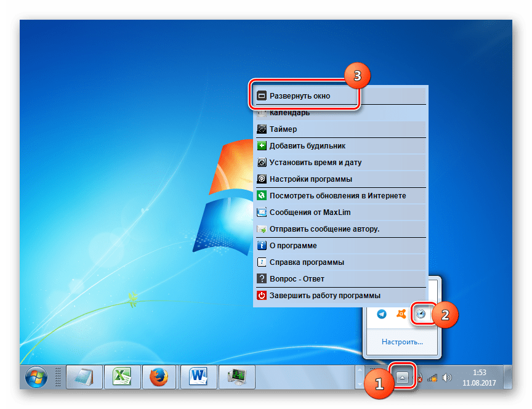Click the clock icon beside "Установить время и дату"
Viewport: 532px width, 409px height.
(x=262, y=163)
